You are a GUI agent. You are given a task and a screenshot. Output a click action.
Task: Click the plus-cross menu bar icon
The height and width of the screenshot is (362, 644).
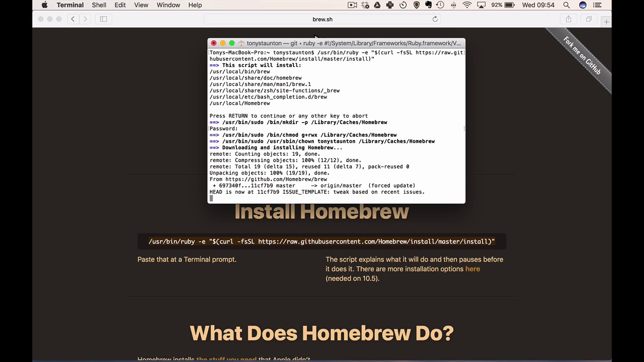tap(390, 5)
